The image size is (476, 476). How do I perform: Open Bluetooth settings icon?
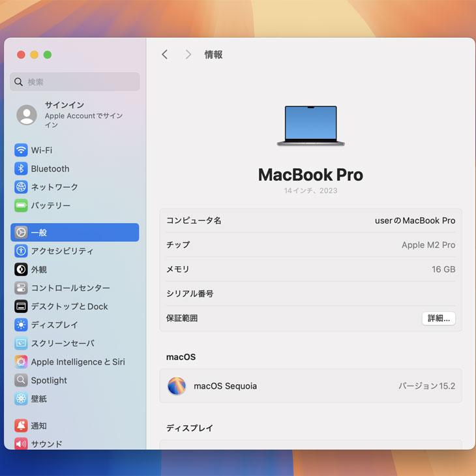coord(21,169)
